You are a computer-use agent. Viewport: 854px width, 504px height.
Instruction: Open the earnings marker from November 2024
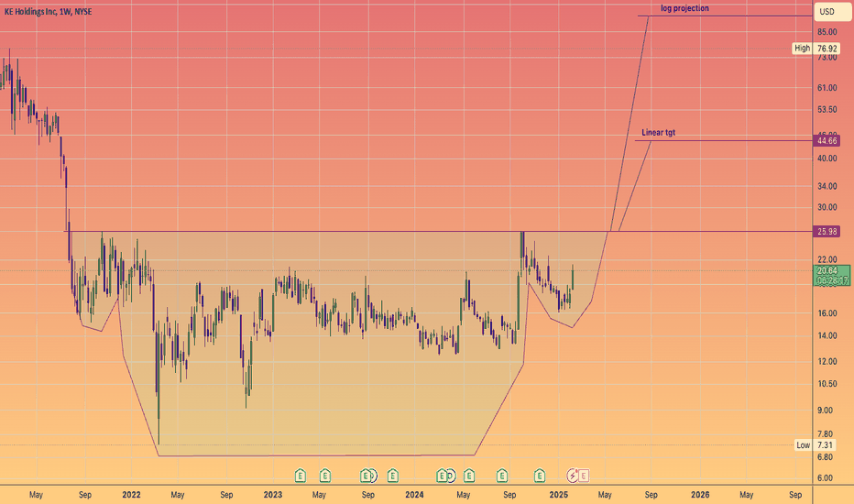coord(539,477)
